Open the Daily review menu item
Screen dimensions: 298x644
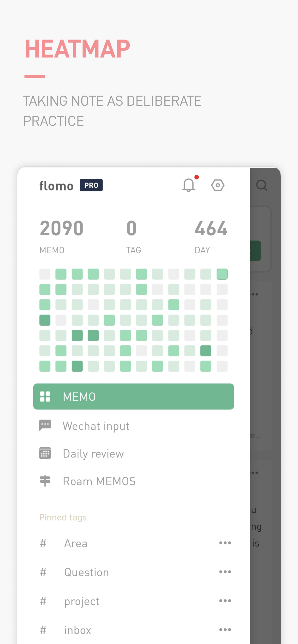click(93, 454)
